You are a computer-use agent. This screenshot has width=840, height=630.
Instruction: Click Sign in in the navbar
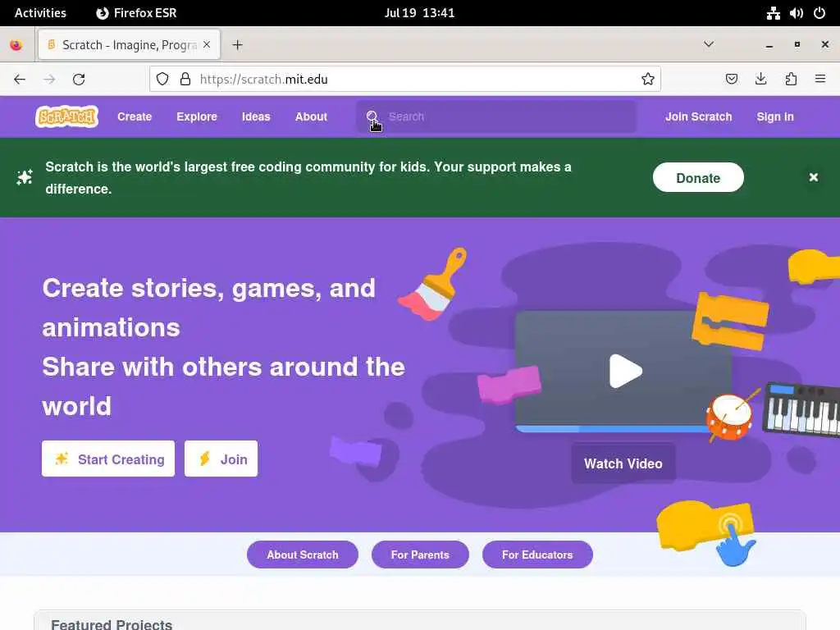click(775, 116)
